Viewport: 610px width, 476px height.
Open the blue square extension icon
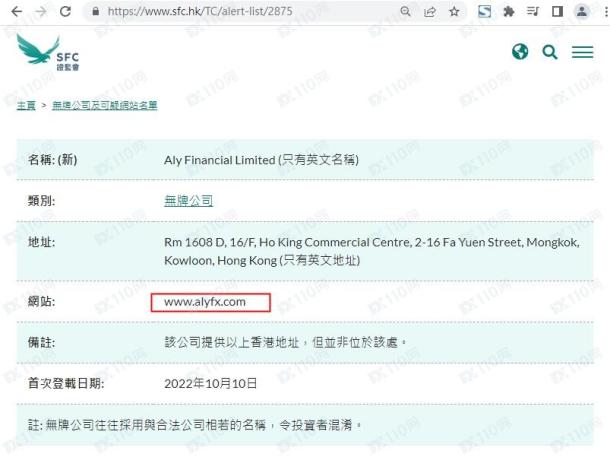pos(484,11)
